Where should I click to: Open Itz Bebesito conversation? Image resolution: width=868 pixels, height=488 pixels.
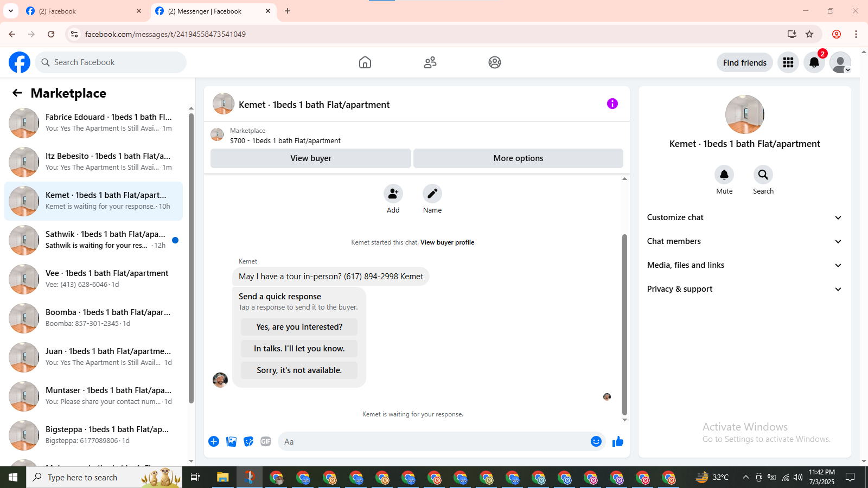(93, 162)
